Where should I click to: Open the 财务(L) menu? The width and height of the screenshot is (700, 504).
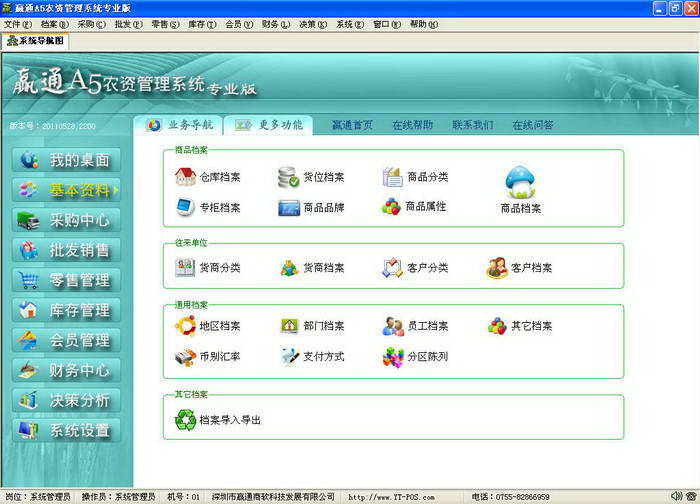(x=276, y=24)
